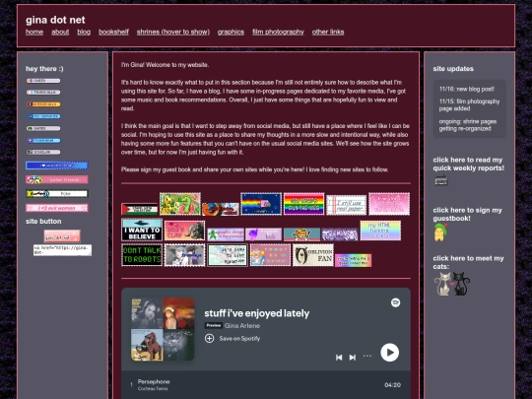This screenshot has width=532, height=399.
Task: Click 'click here to meet my cats' text
Action: coord(468,262)
